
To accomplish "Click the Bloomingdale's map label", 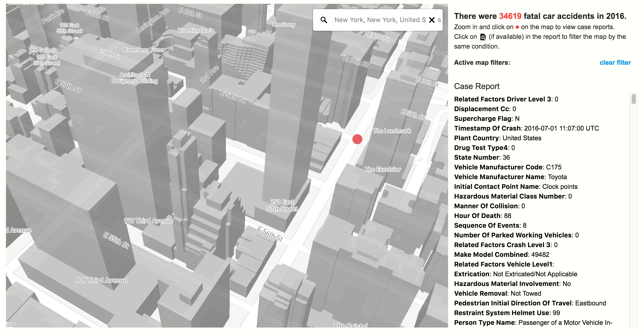I will point(195,30).
